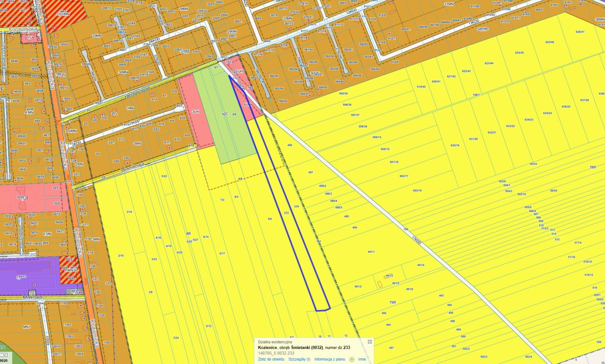Click road parcel label '787'

coord(319,242)
